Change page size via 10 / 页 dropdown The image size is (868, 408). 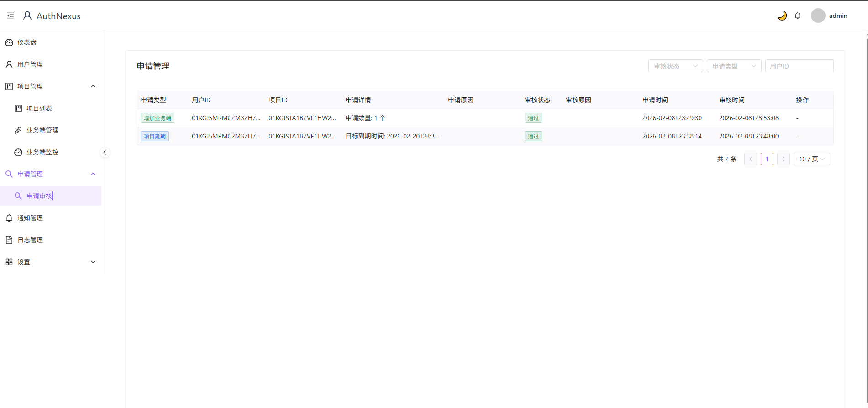click(x=811, y=159)
